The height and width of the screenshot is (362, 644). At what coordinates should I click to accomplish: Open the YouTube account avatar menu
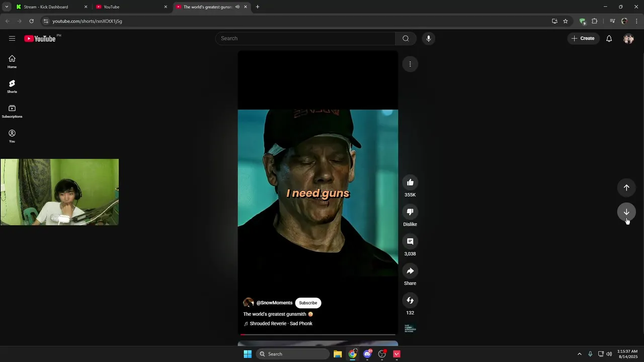[x=628, y=38]
